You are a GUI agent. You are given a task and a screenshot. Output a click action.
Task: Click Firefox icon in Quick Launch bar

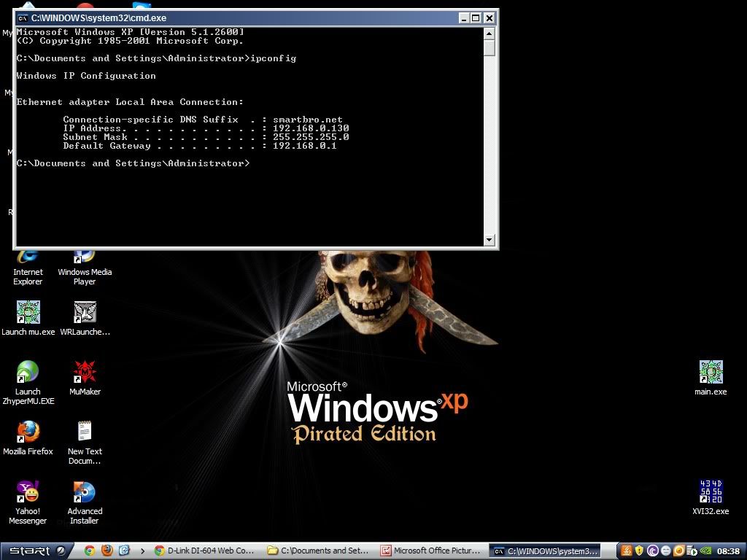(x=107, y=551)
